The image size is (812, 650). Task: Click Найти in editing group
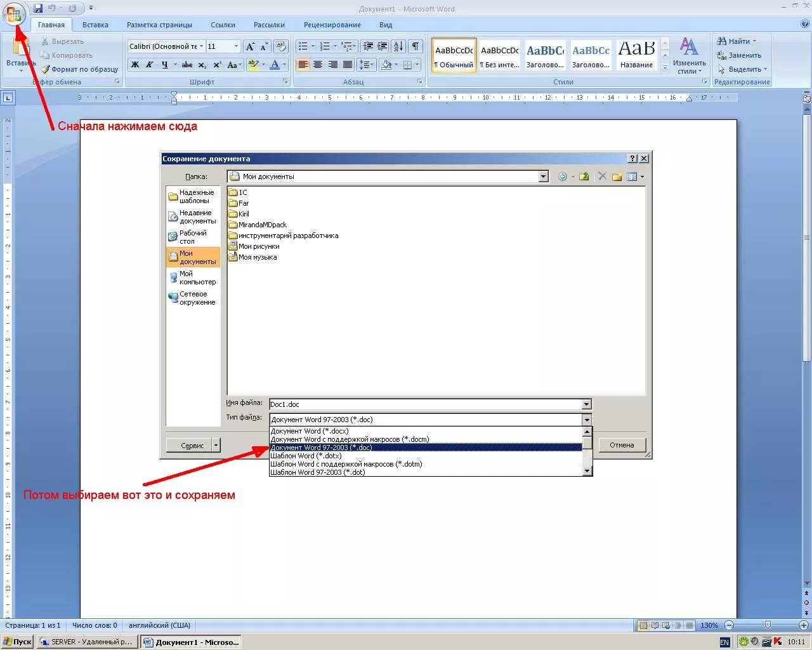(737, 41)
